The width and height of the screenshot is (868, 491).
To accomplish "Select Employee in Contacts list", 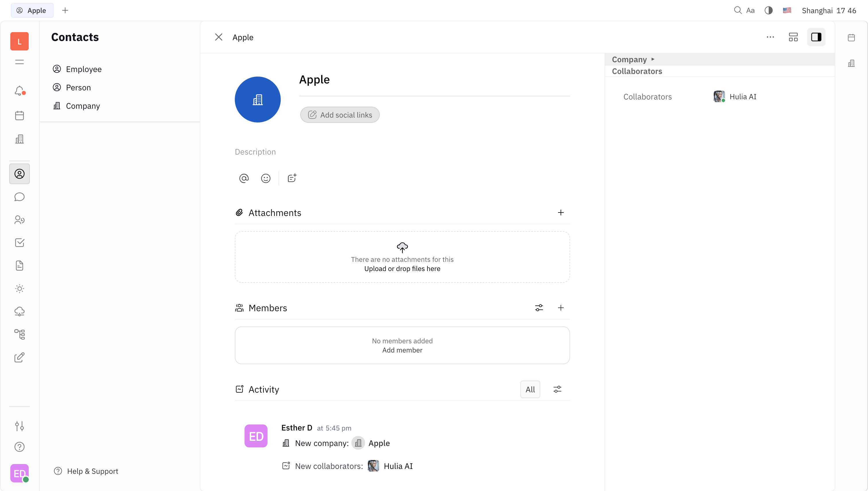I will [x=83, y=69].
